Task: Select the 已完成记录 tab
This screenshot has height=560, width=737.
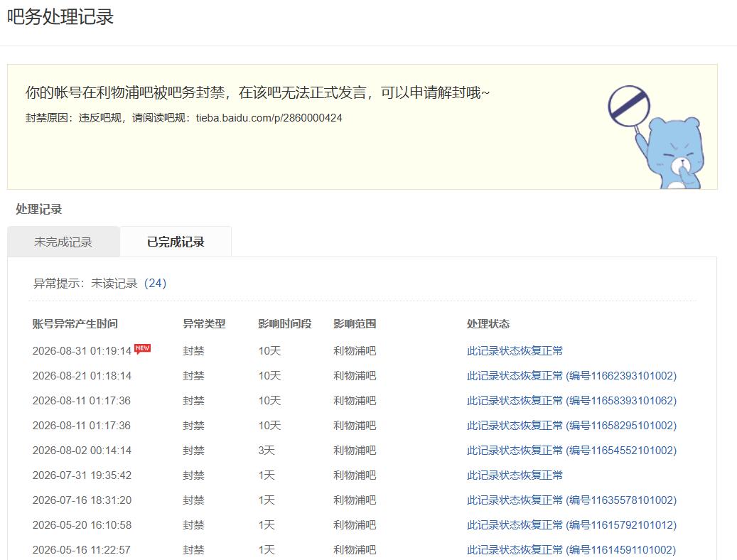Action: (x=176, y=242)
